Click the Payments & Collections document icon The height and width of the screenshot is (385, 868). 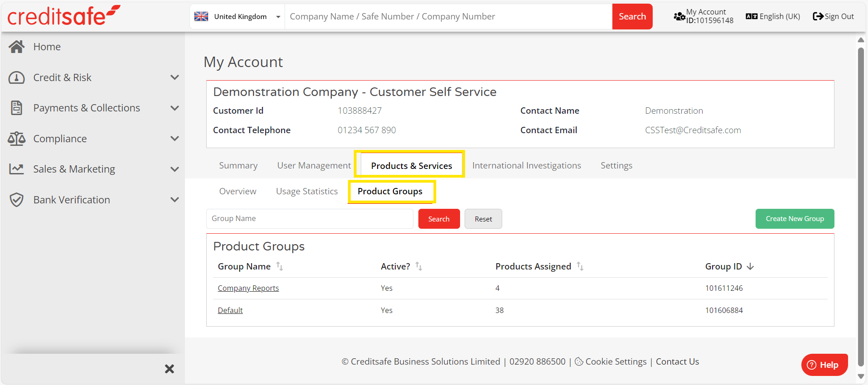[17, 108]
